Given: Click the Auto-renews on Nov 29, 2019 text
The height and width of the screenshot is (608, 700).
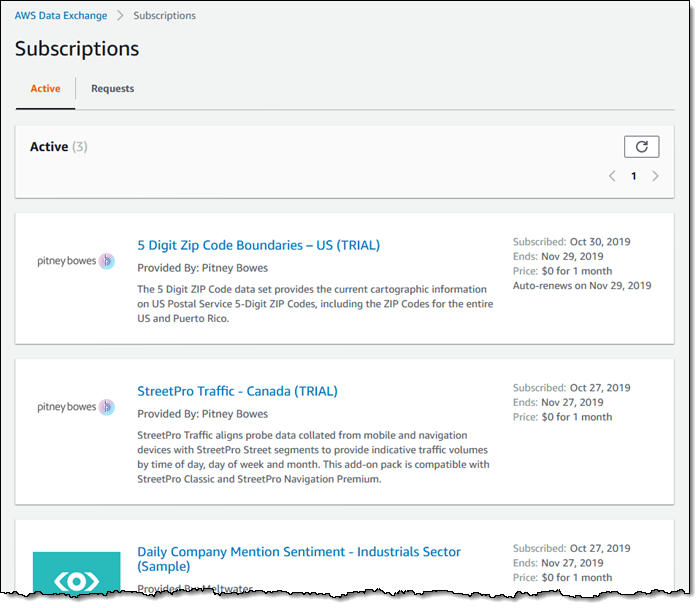Looking at the screenshot, I should (x=581, y=286).
